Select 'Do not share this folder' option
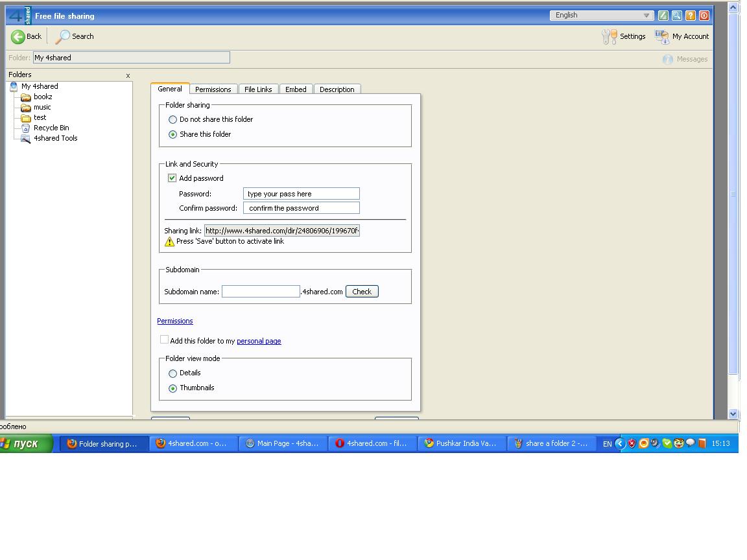 coord(172,119)
